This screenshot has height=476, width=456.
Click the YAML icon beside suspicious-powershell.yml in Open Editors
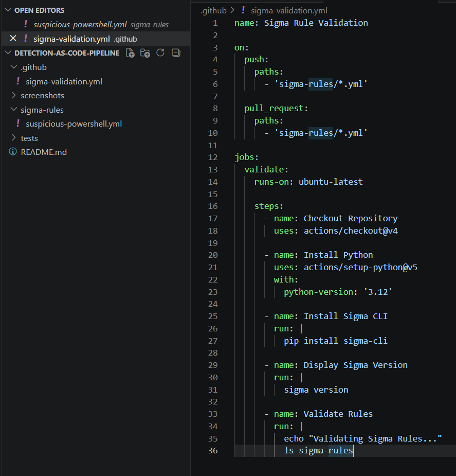point(26,24)
